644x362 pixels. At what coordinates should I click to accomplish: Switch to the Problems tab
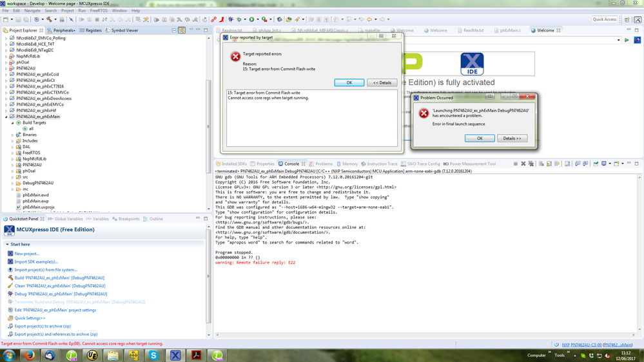click(321, 164)
